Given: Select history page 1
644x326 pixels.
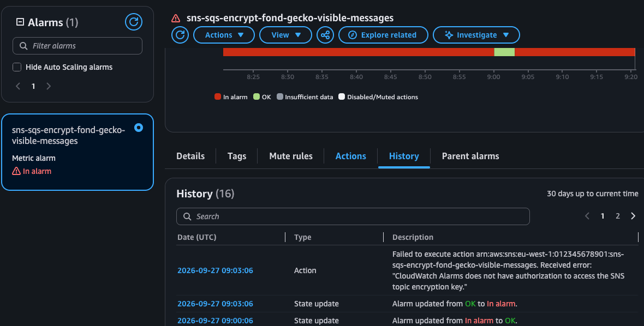Looking at the screenshot, I should (x=603, y=216).
